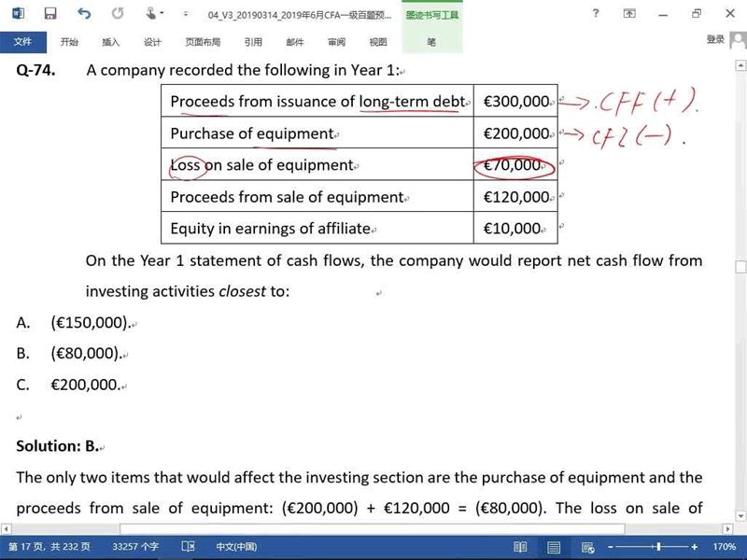Open zoom dialog via 170% level
Image resolution: width=747 pixels, height=560 pixels.
(x=725, y=547)
